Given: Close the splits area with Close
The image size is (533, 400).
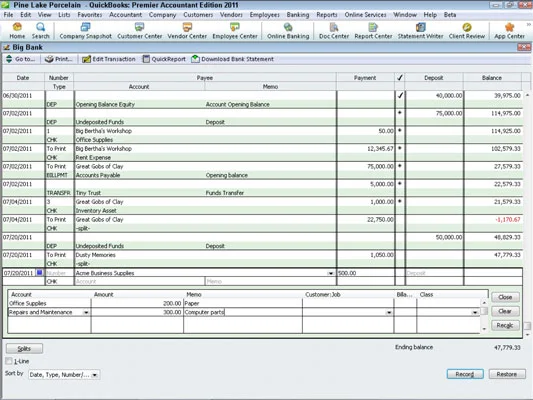Looking at the screenshot, I should (x=505, y=297).
